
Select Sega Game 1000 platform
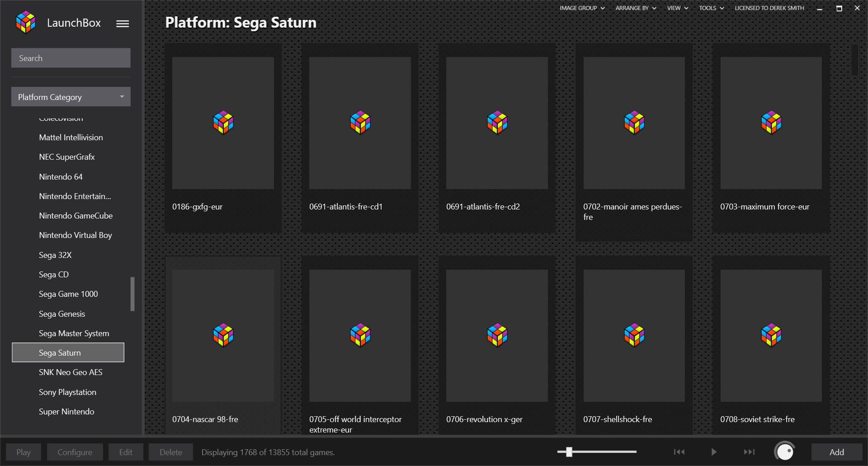tap(68, 294)
